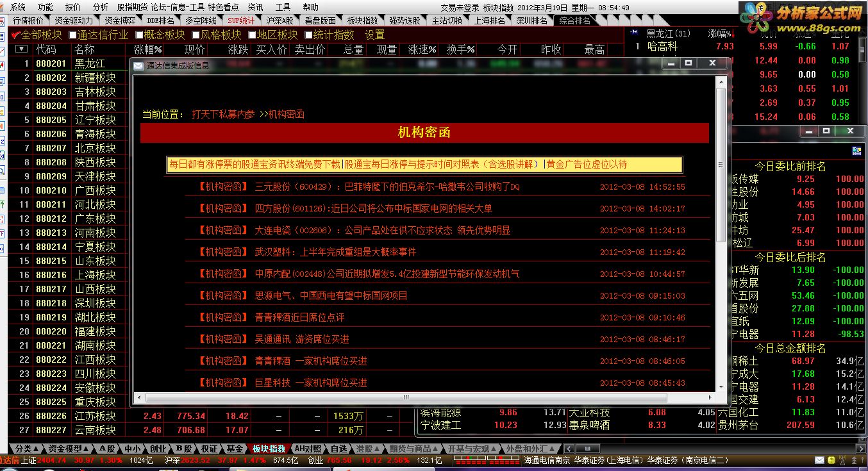Click the 股通宝资讯终端免费下载 banner link
The image size is (868, 471).
click(255, 165)
